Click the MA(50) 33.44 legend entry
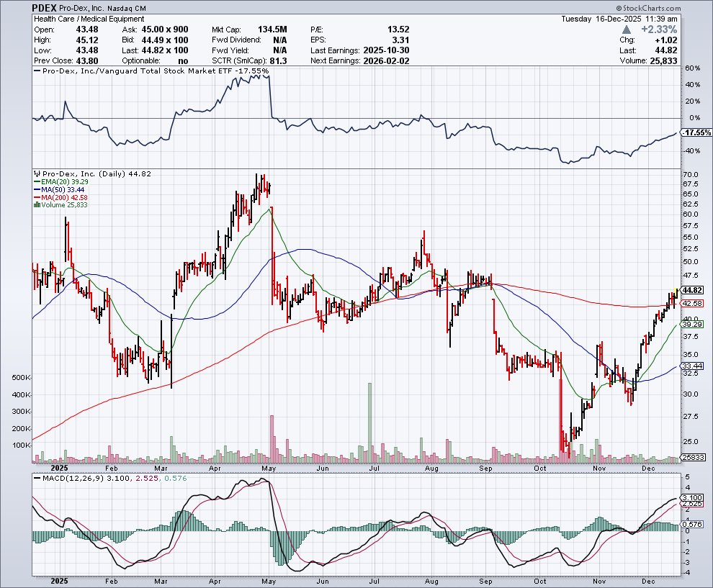The width and height of the screenshot is (713, 588). (59, 189)
